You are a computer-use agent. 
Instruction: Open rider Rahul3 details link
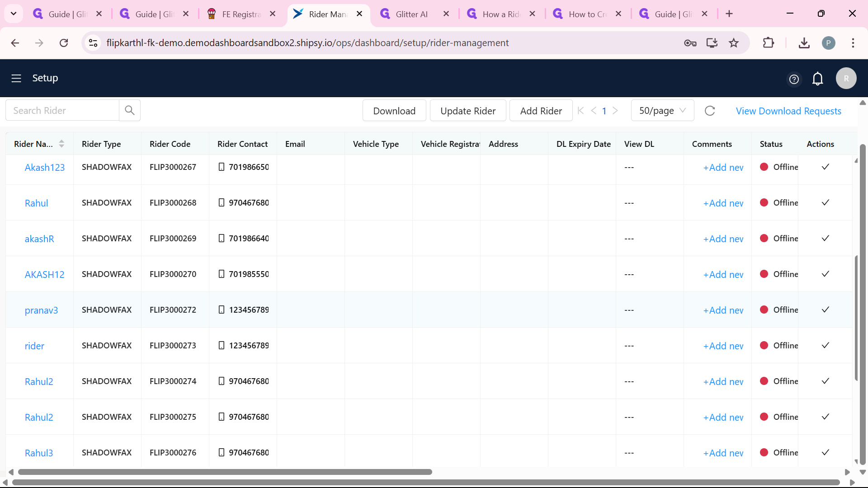click(x=39, y=453)
